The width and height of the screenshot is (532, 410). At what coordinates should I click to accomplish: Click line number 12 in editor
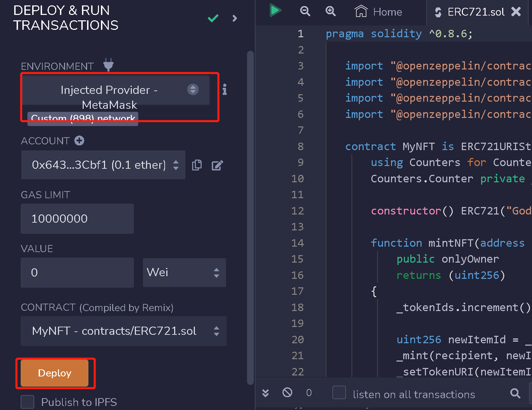click(298, 211)
